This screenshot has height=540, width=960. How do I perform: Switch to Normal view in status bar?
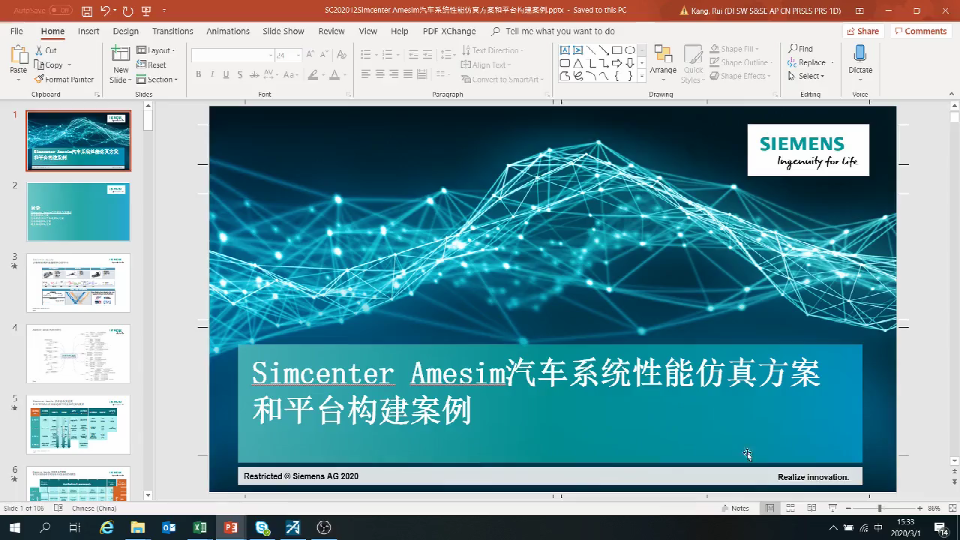770,508
